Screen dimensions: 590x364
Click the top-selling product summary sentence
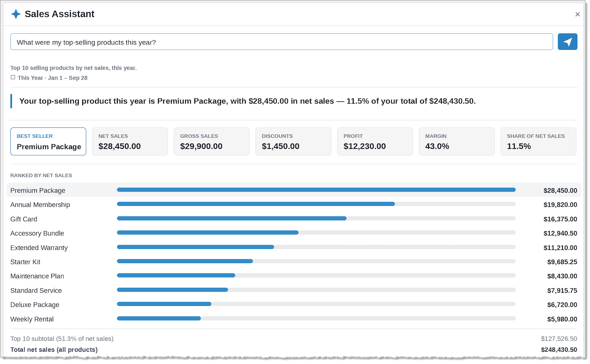click(247, 101)
